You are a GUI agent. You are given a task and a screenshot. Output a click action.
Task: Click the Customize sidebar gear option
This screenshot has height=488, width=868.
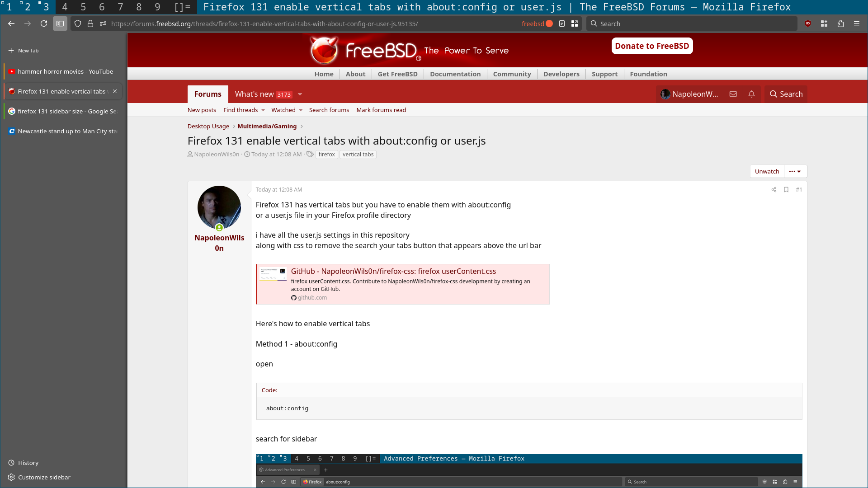[44, 477]
